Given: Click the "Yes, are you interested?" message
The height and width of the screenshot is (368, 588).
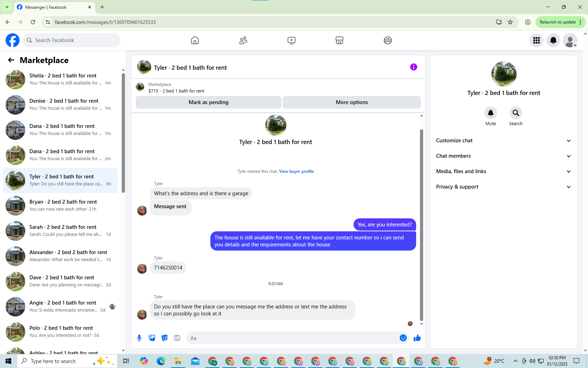Looking at the screenshot, I should pos(385,225).
